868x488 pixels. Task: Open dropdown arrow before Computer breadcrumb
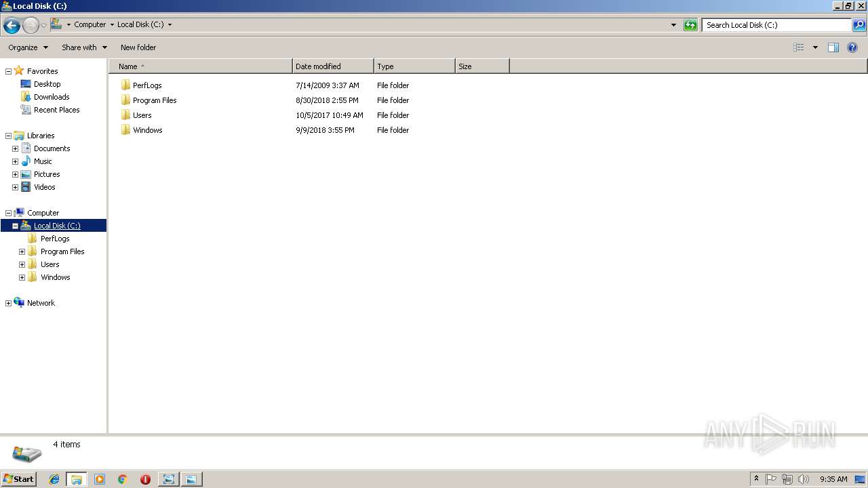coord(68,25)
